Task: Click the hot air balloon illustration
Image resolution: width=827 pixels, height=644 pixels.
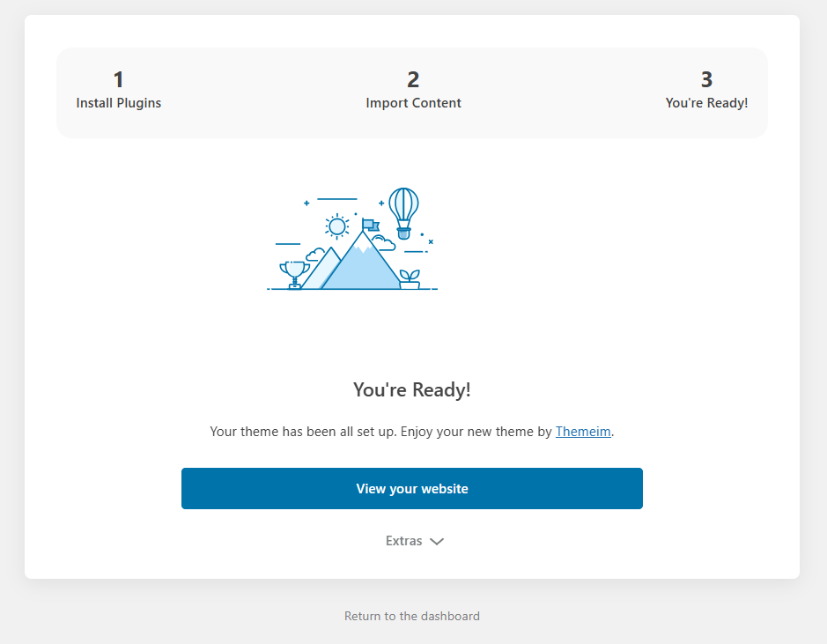Action: [403, 213]
